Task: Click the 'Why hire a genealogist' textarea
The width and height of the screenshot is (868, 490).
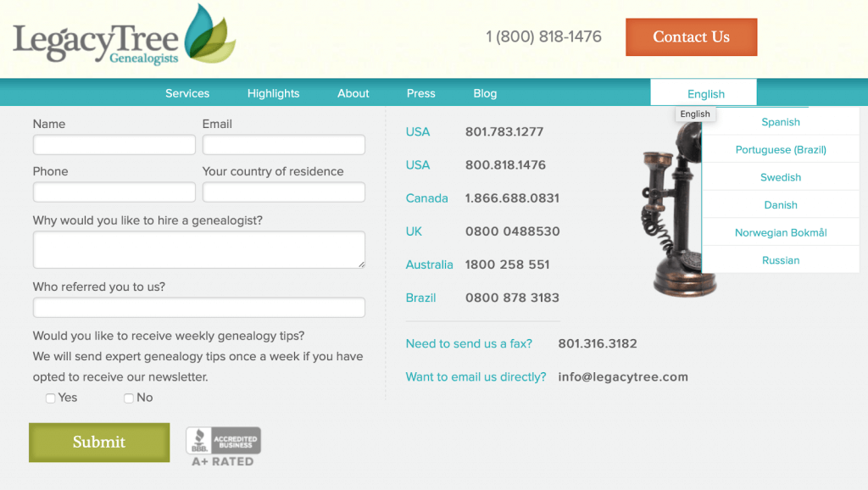Action: point(198,250)
